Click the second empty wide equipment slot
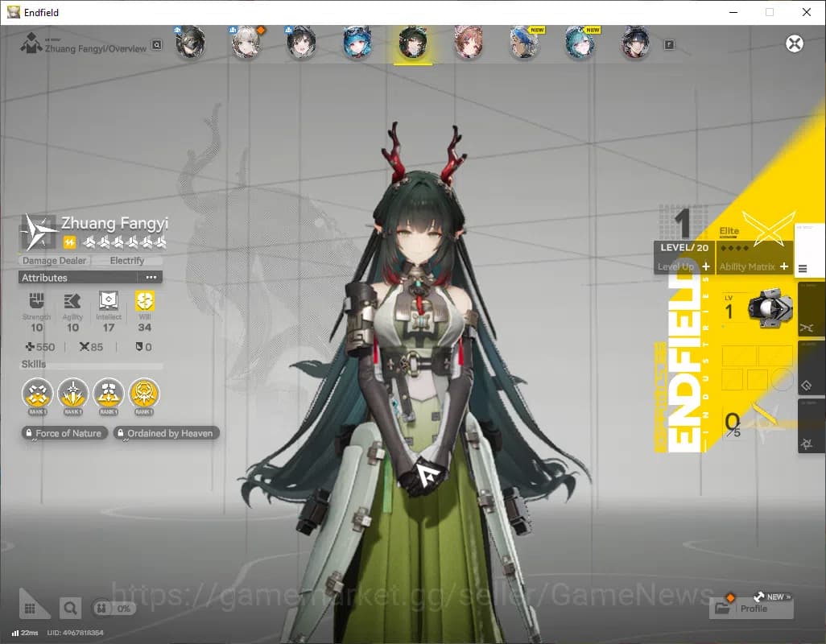Viewport: 826px width, 644px height. click(775, 356)
